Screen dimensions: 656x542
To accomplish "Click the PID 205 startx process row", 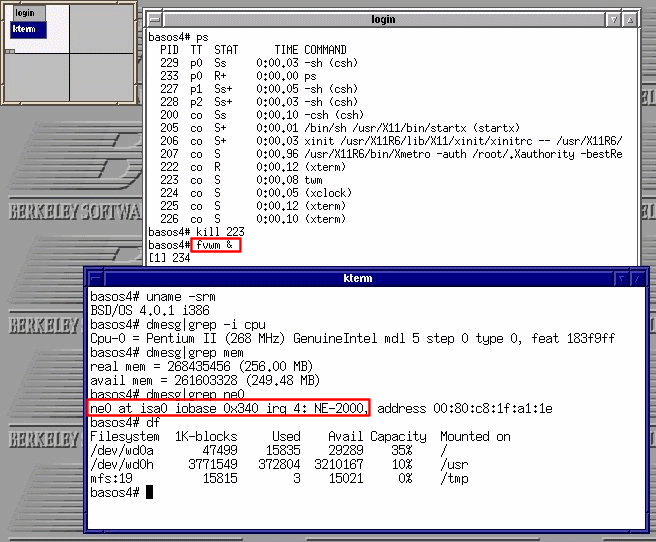I will point(340,128).
